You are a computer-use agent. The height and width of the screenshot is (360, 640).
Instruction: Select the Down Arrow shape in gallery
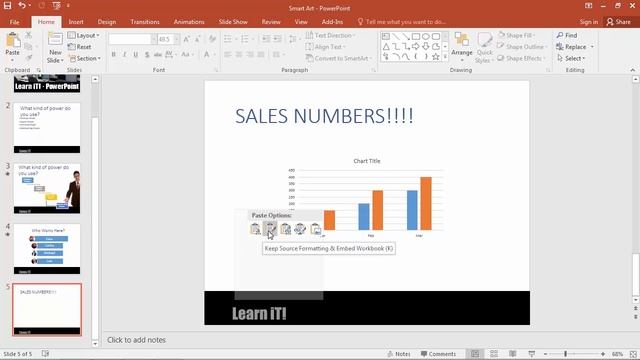click(426, 47)
